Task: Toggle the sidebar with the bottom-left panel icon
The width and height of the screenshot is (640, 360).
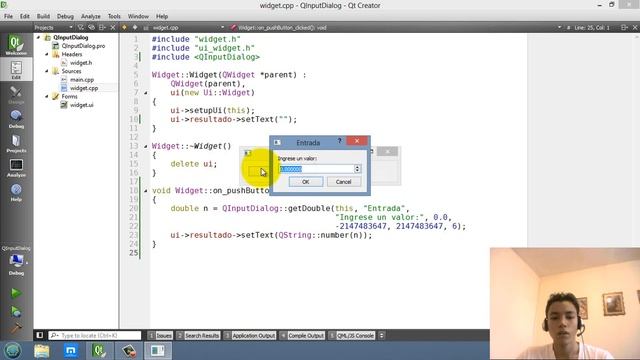Action: coord(40,335)
